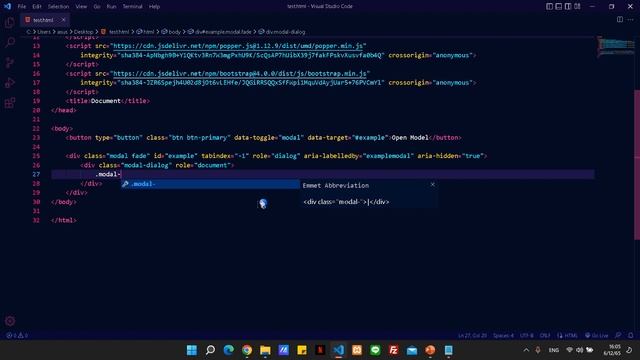Toggle the panel layout icon
The image size is (640, 360).
559,7
